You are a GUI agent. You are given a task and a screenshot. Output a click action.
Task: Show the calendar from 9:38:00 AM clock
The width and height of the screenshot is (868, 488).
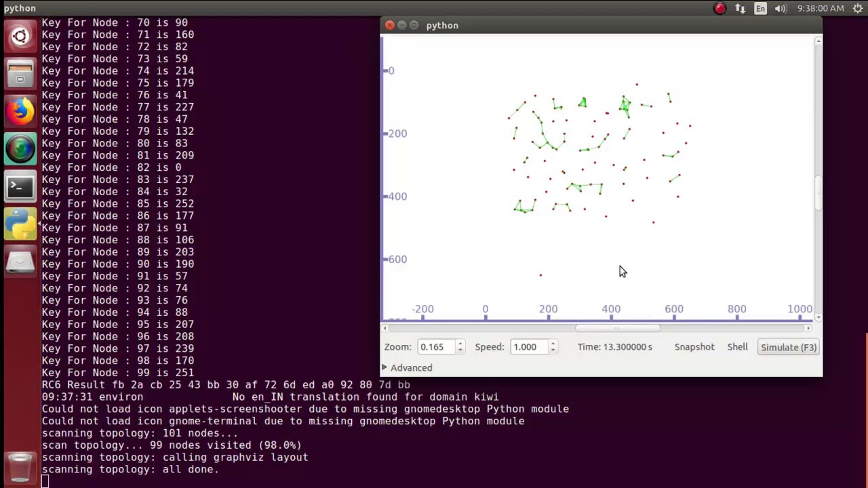click(821, 8)
